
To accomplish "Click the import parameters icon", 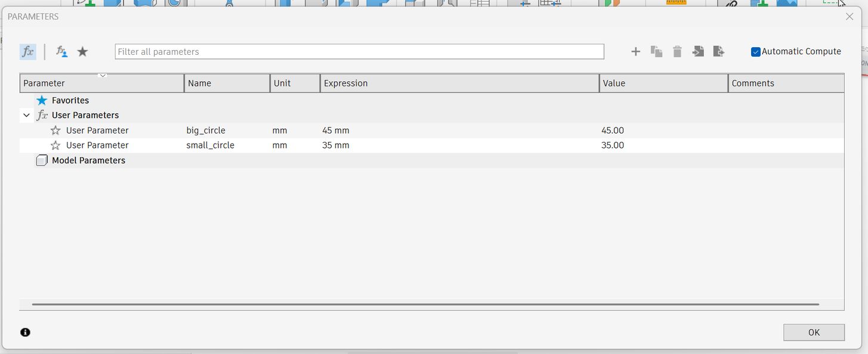I will [698, 52].
